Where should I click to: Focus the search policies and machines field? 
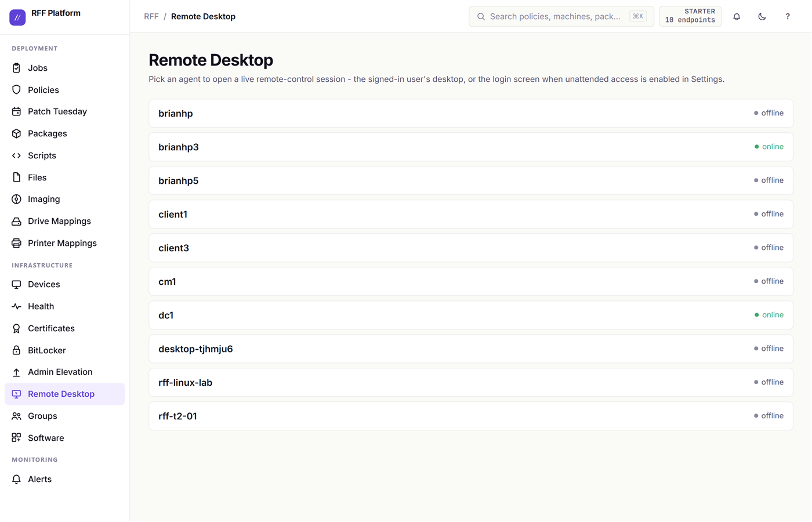[x=561, y=16]
